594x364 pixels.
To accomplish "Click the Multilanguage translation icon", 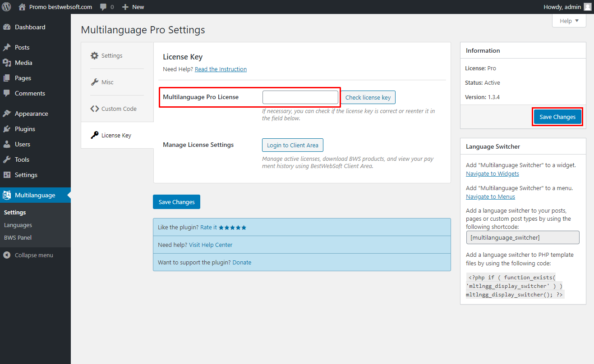I will [7, 195].
